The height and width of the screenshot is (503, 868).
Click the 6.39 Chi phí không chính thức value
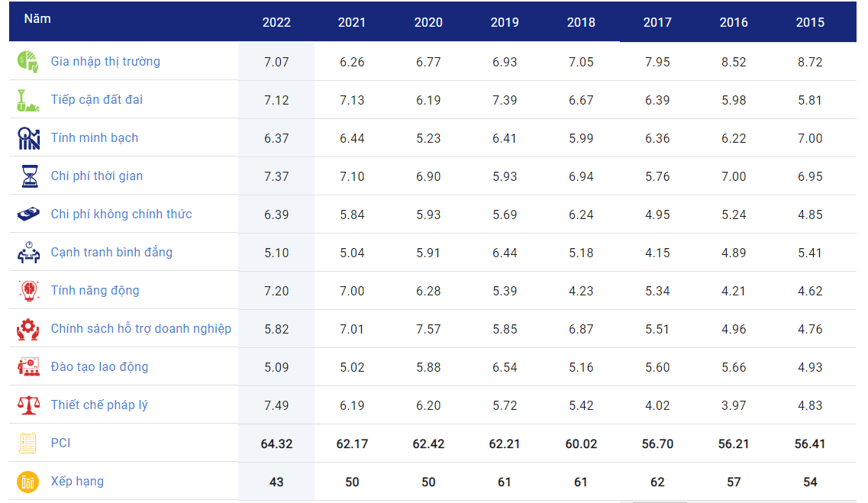(276, 214)
